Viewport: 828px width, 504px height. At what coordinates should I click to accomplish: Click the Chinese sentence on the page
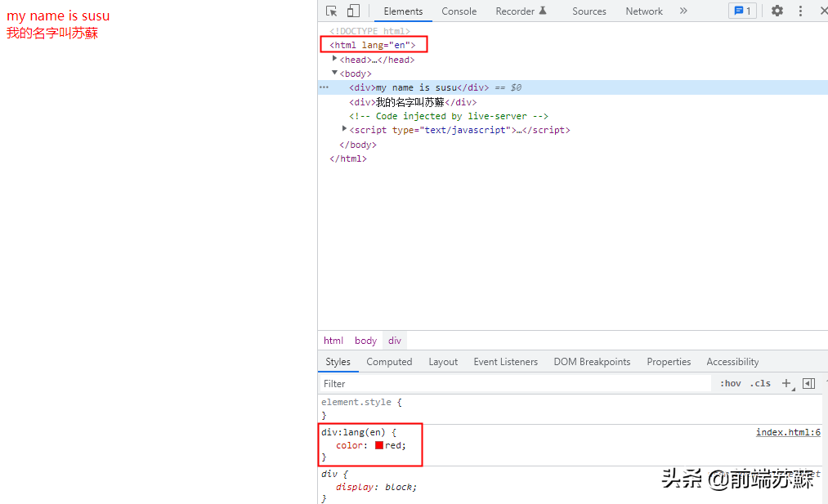click(52, 33)
